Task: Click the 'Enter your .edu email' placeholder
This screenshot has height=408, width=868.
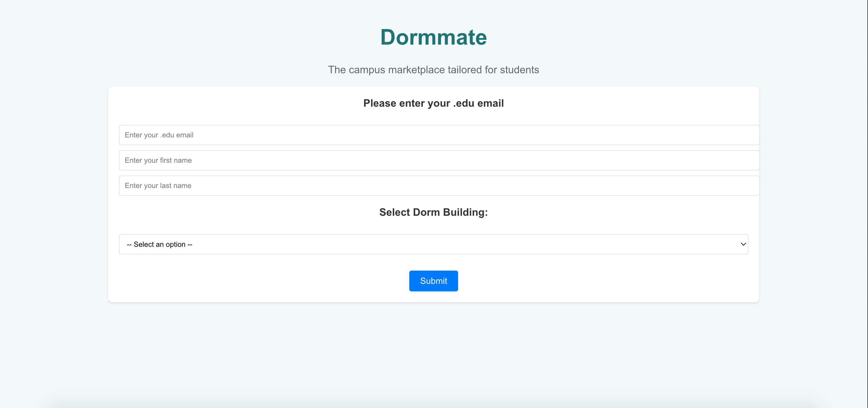Action: [159, 135]
